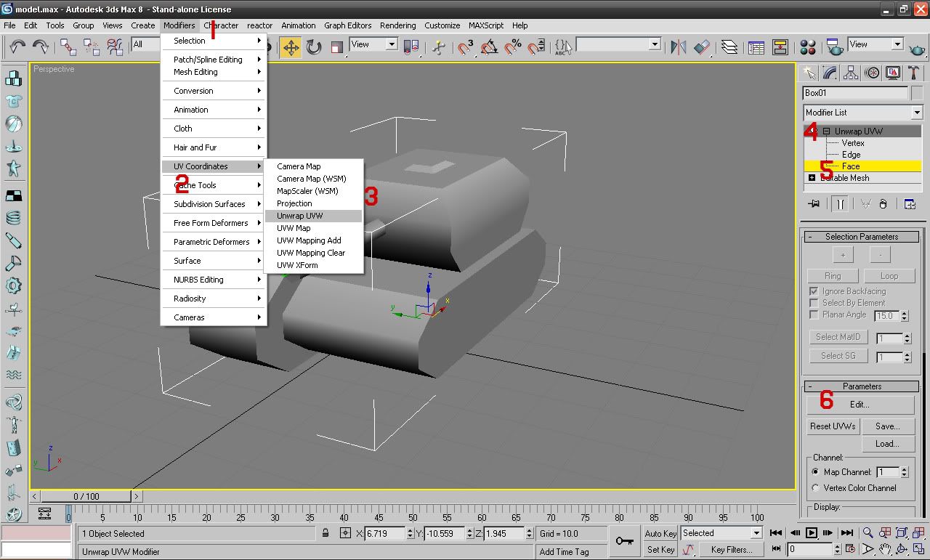The width and height of the screenshot is (930, 560).
Task: Activate the Unlink Selection tool
Action: [92, 47]
